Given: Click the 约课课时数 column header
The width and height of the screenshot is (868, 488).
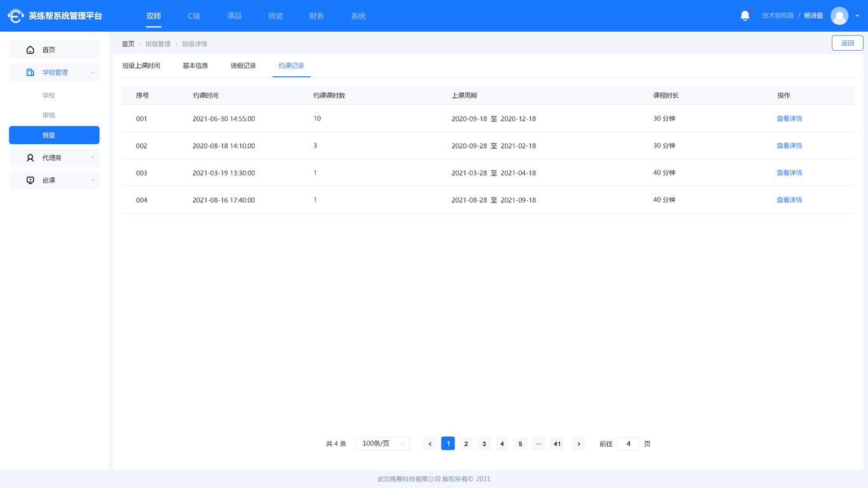Looking at the screenshot, I should tap(329, 95).
